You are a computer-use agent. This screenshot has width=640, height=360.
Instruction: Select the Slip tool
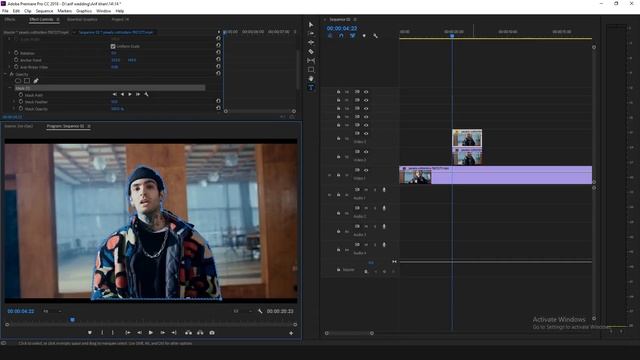pyautogui.click(x=311, y=60)
